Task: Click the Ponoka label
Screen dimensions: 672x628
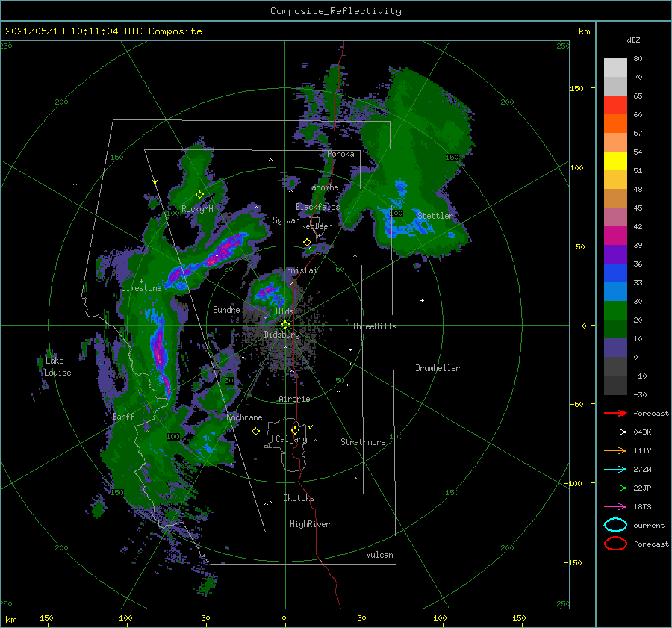Action: pos(340,154)
